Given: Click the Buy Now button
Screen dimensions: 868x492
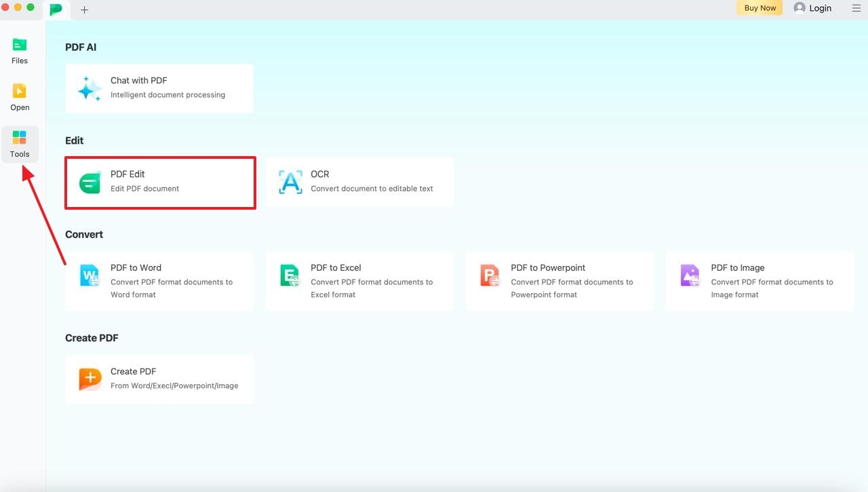Looking at the screenshot, I should click(759, 8).
